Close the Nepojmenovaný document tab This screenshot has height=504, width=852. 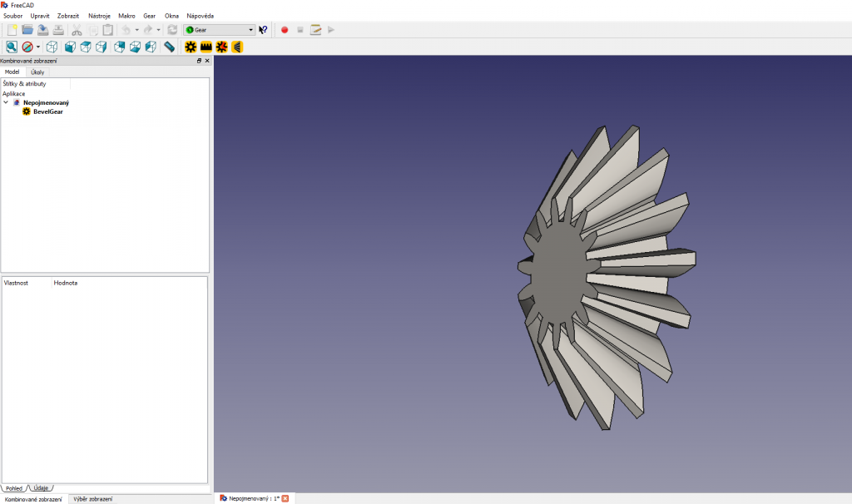[x=285, y=498]
